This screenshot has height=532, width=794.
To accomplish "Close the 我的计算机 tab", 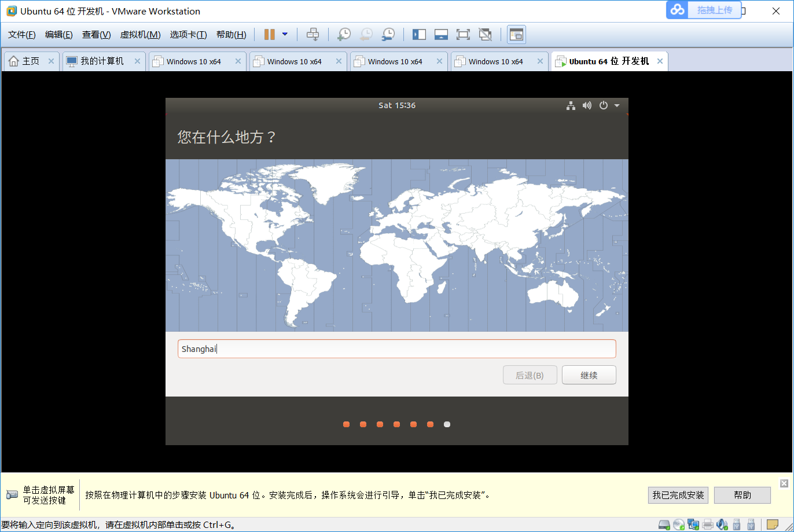I will point(137,61).
